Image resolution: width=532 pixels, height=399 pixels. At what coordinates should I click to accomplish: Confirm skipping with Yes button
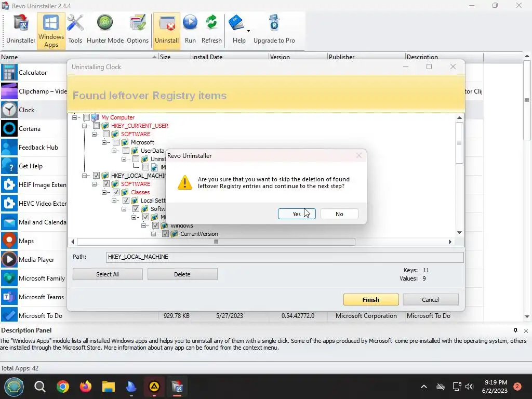(x=297, y=214)
